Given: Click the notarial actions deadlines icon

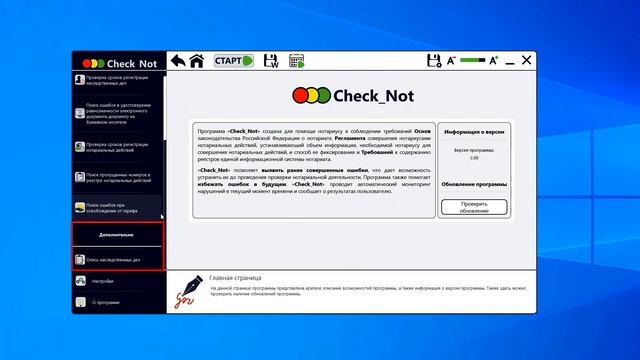Looking at the screenshot, I should click(x=80, y=147).
